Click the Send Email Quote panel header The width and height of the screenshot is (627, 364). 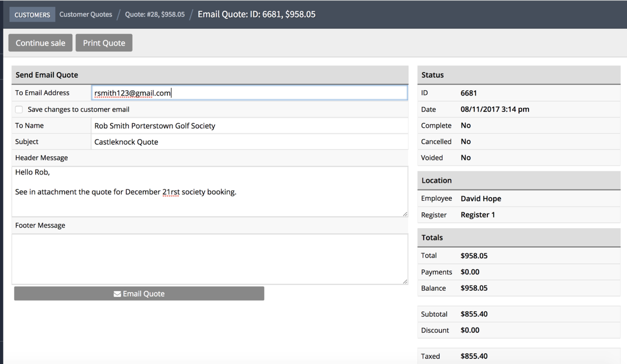pos(47,75)
